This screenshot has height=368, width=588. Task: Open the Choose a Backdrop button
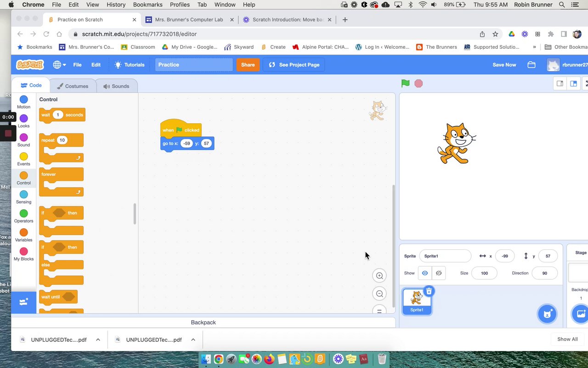(580, 314)
